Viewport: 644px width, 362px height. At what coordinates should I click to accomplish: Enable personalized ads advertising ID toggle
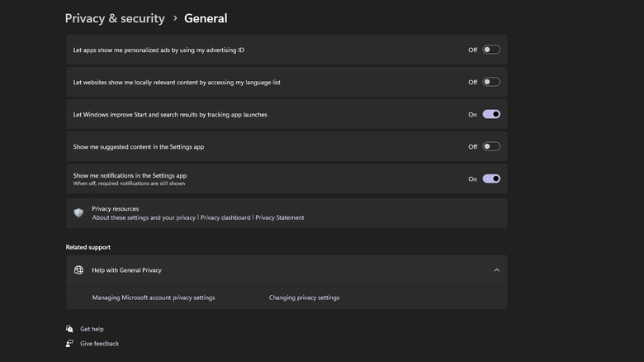coord(491,50)
